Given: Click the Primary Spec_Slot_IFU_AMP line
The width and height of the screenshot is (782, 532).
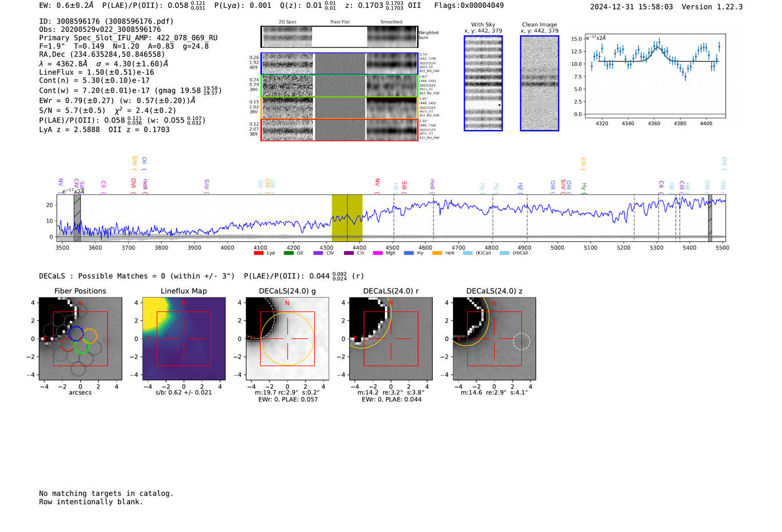Looking at the screenshot, I should (128, 38).
